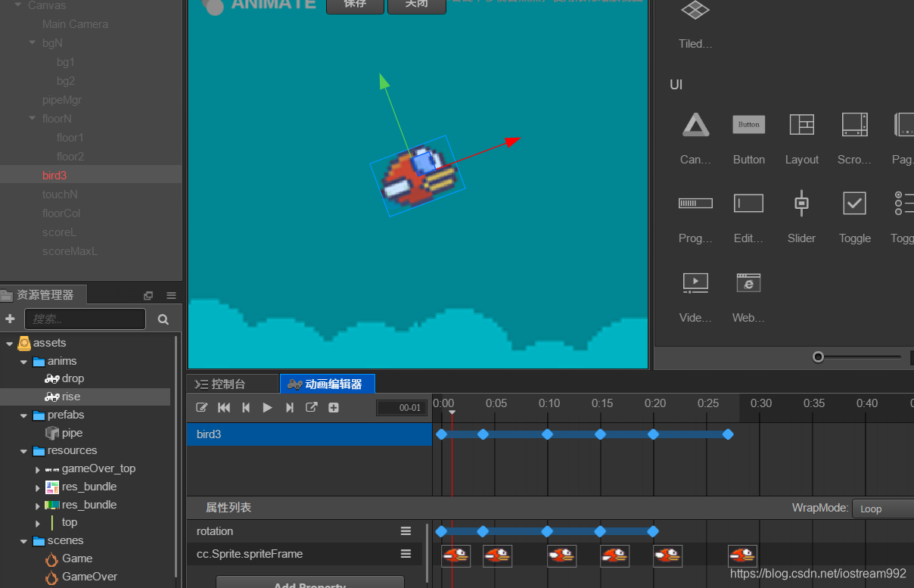Pick the WebView UI node icon
914x588 pixels.
click(x=749, y=283)
